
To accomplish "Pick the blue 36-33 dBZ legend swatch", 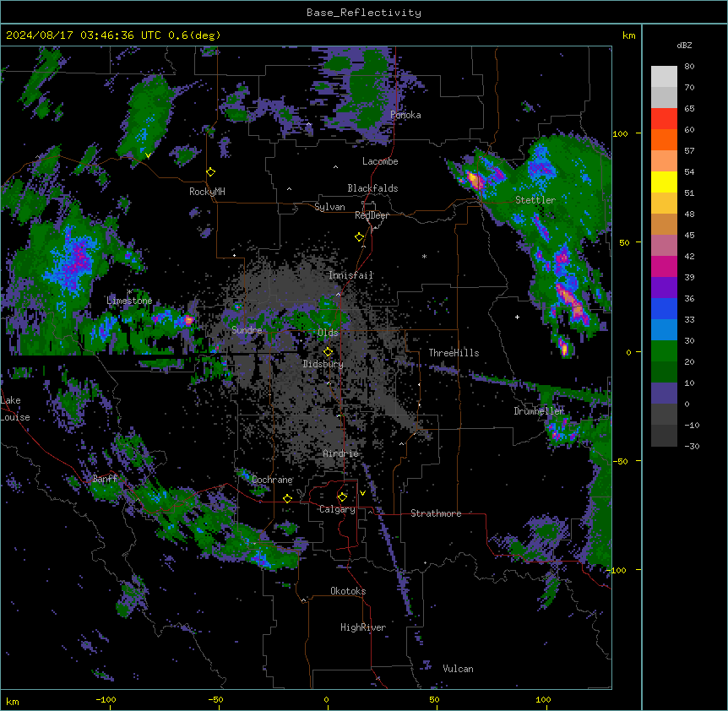I will point(664,308).
